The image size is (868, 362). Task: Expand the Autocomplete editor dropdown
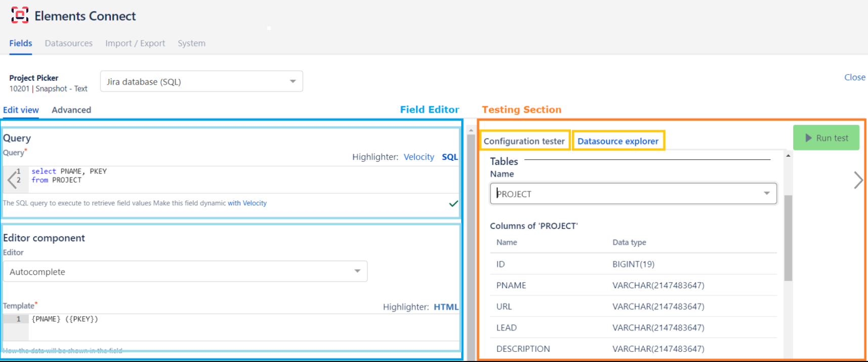[x=185, y=271]
